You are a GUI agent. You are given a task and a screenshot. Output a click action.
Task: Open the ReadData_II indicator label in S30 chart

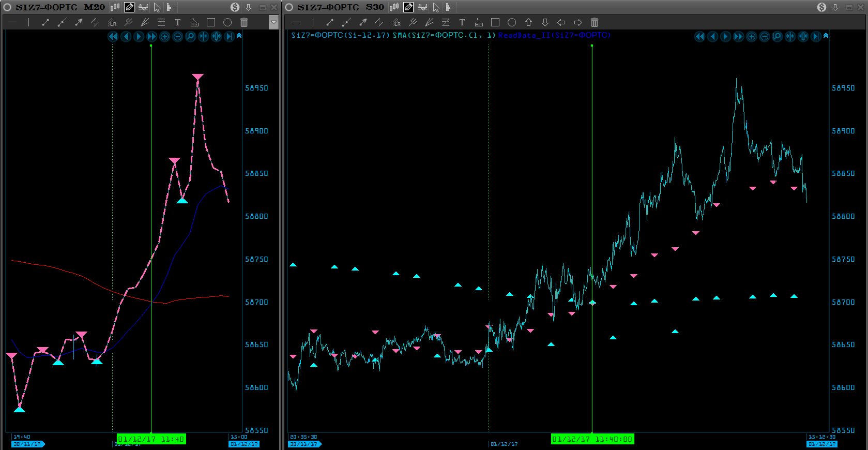click(554, 35)
